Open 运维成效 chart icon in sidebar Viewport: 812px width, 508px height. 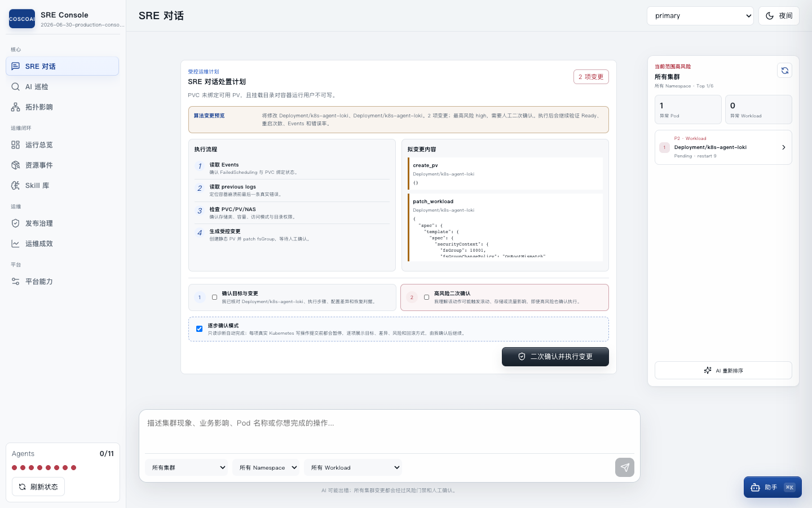pyautogui.click(x=16, y=244)
